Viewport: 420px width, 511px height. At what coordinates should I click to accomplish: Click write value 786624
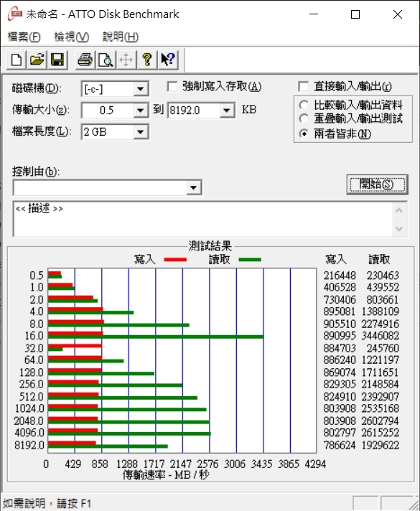[x=340, y=445]
